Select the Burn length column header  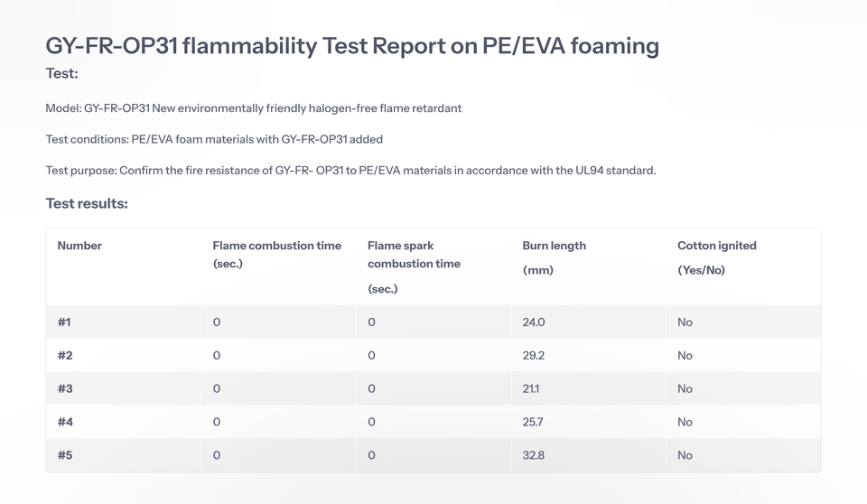[x=554, y=257]
